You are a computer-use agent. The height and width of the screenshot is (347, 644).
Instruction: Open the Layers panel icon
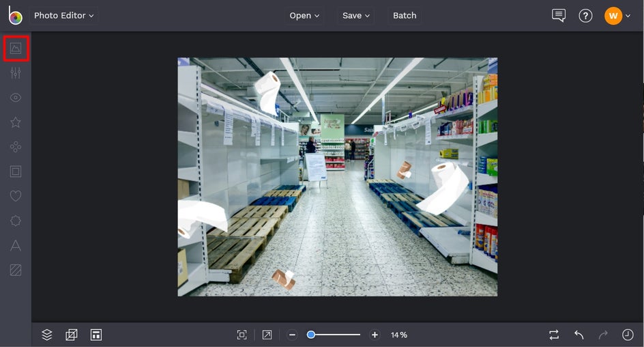tap(47, 335)
